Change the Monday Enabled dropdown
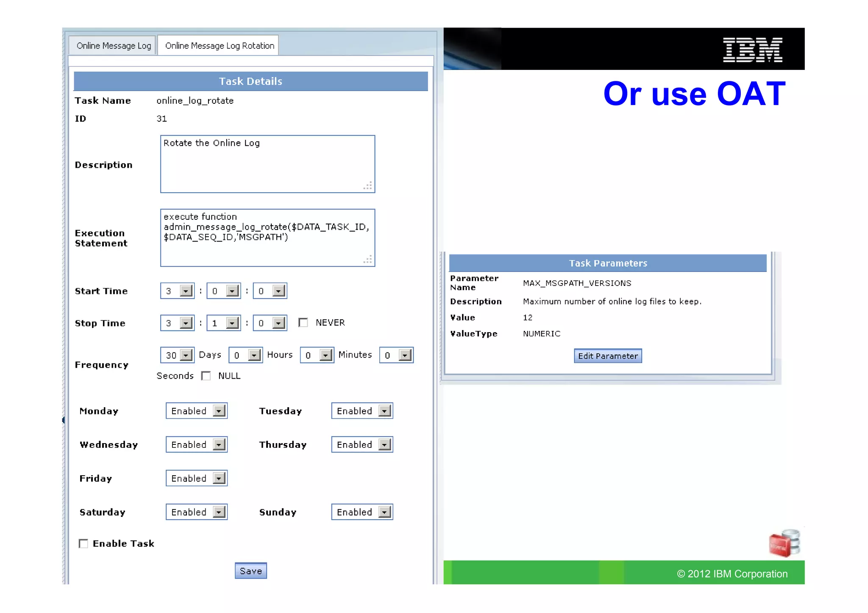Image resolution: width=868 pixels, height=613 pixels. point(197,411)
